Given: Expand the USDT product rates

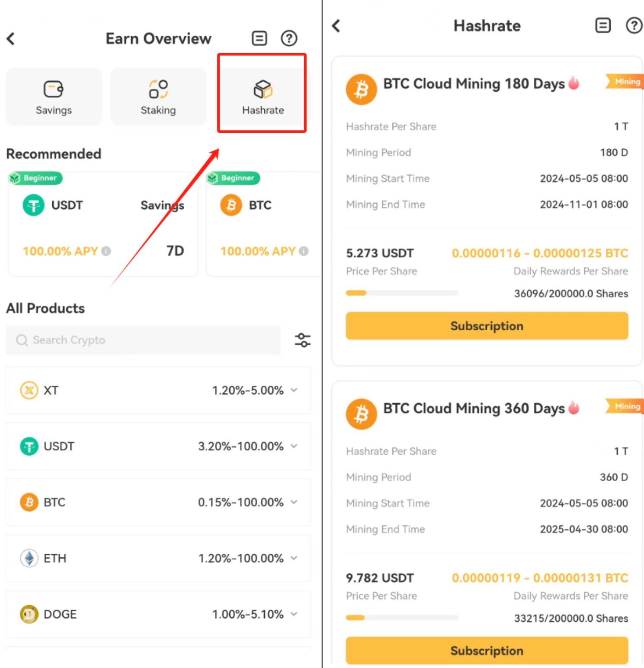Looking at the screenshot, I should click(x=294, y=446).
